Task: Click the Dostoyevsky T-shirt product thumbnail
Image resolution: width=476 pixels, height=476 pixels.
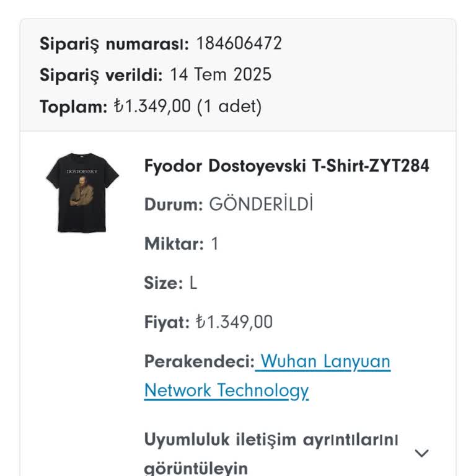Action: [82, 192]
